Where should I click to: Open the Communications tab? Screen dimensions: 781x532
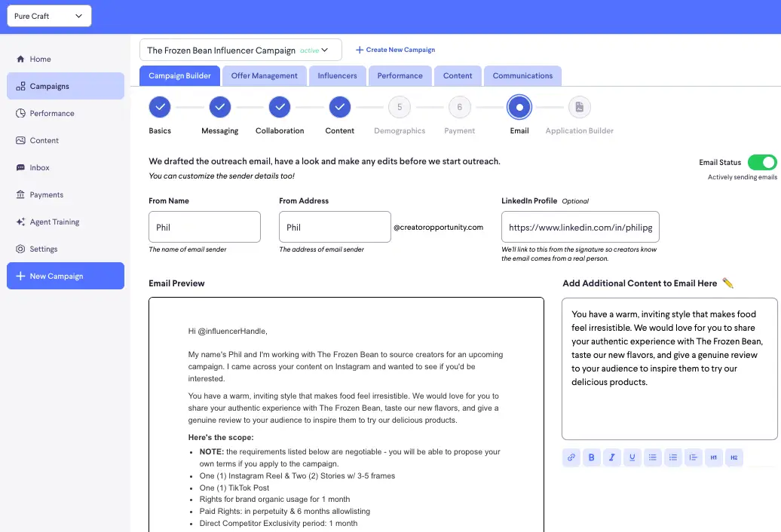(x=522, y=75)
